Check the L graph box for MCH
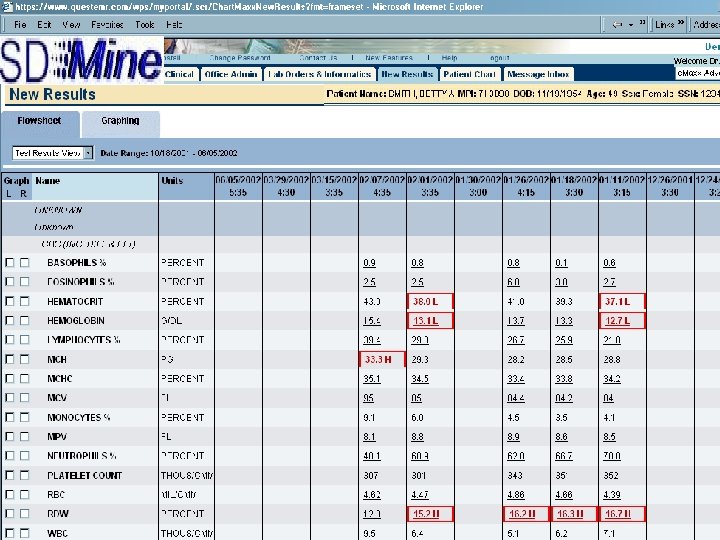The height and width of the screenshot is (540, 720). click(10, 359)
